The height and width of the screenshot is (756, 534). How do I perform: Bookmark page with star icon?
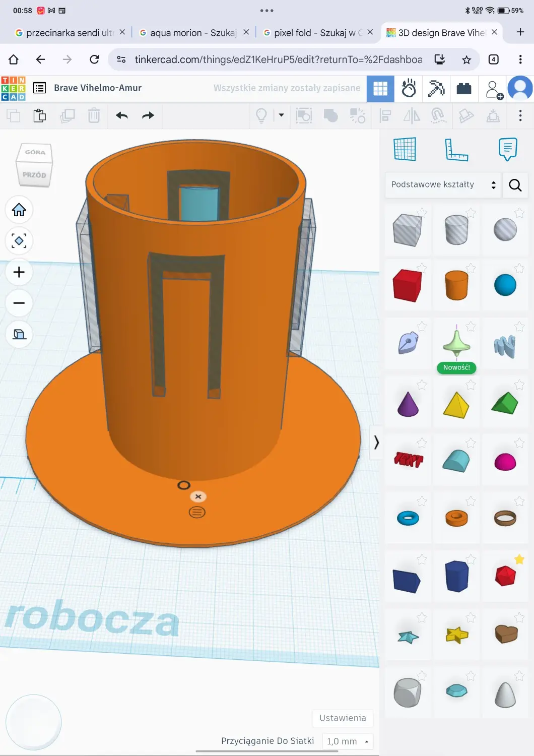tap(466, 60)
